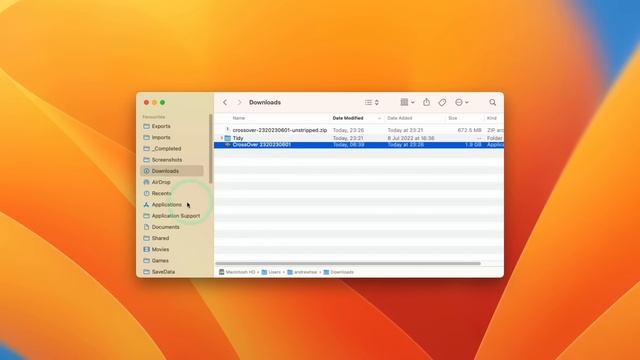
Task: Expand the Tidy folder disclosure triangle
Action: (222, 138)
